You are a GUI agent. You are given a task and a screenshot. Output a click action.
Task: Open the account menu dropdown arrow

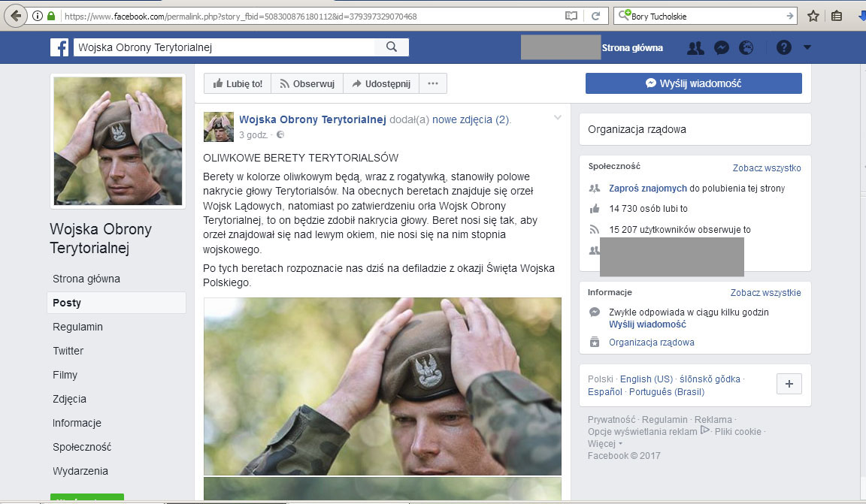pos(807,47)
